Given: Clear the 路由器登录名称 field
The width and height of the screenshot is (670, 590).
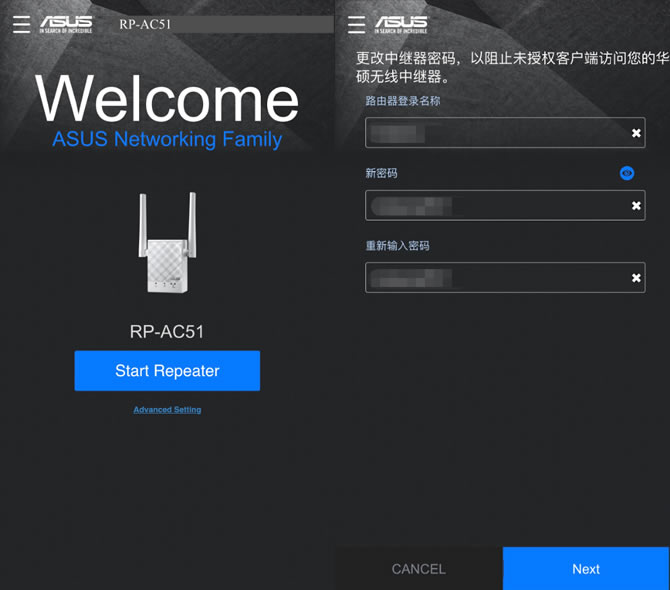Looking at the screenshot, I should click(636, 133).
